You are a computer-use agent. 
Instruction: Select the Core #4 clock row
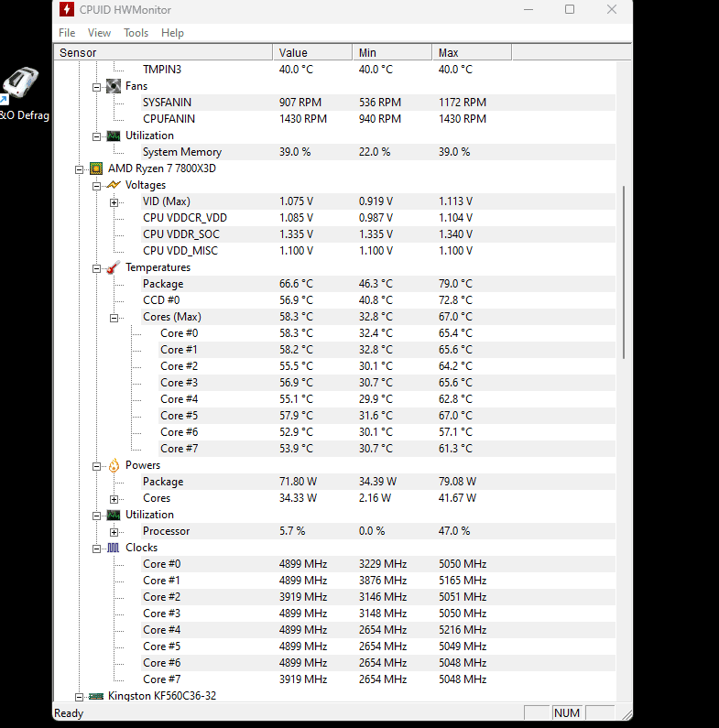[x=378, y=630]
